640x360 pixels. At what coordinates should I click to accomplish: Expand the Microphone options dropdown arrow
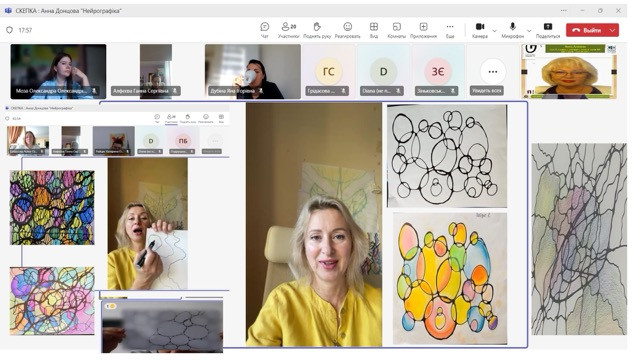529,31
